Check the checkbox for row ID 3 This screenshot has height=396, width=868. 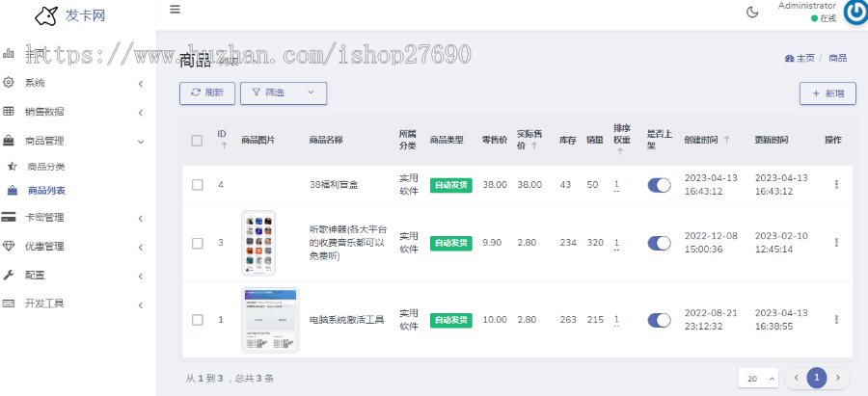197,243
